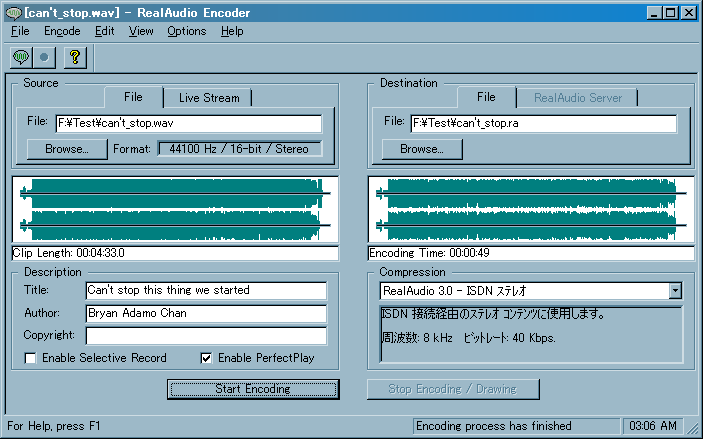Screen dimensions: 703x439
Task: Toggle the Enable PerfectPlay checkbox
Action: click(206, 358)
